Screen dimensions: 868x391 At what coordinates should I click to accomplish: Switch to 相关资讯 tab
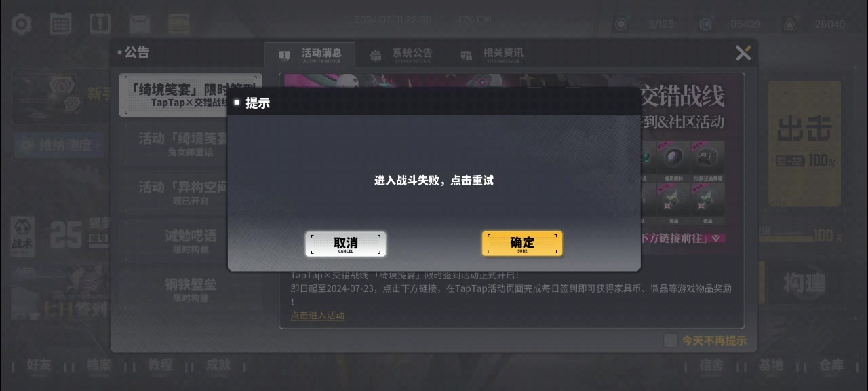492,54
